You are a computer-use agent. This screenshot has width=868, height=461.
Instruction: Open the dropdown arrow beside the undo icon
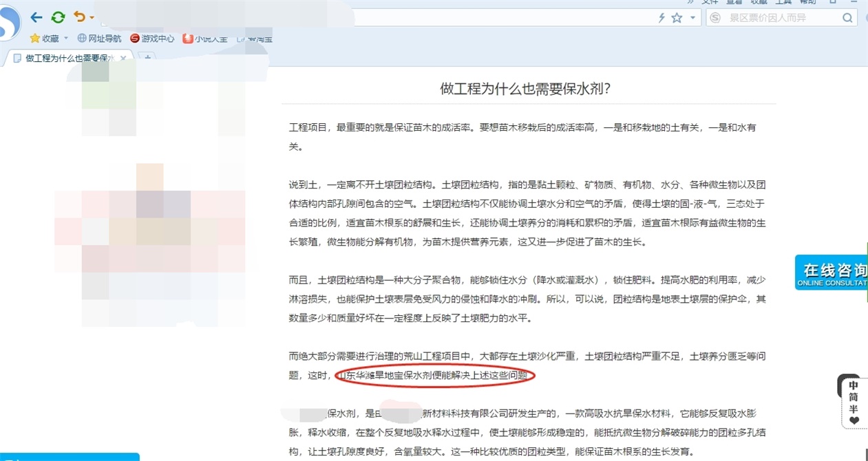tap(92, 18)
